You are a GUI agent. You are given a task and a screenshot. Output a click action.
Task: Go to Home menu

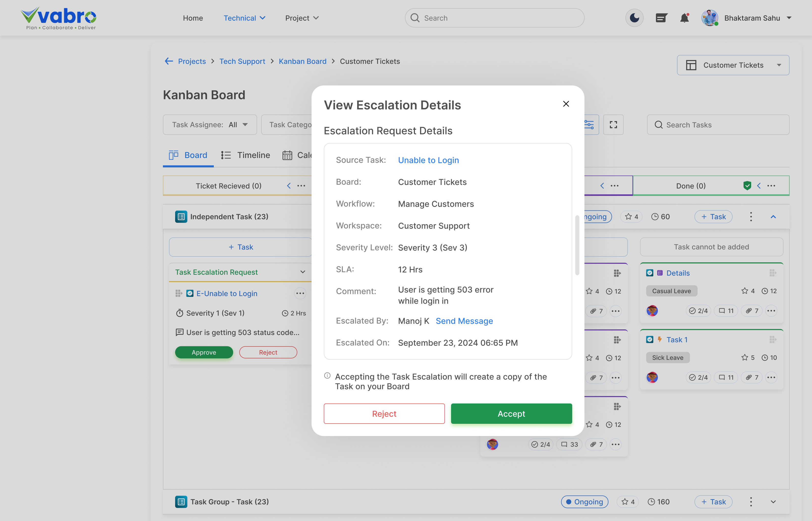click(193, 18)
